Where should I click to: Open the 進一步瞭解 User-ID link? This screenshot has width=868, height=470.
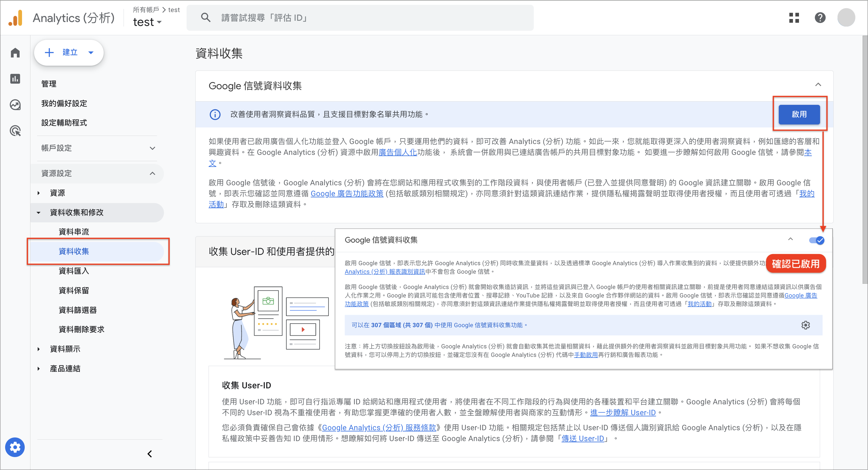tap(623, 412)
